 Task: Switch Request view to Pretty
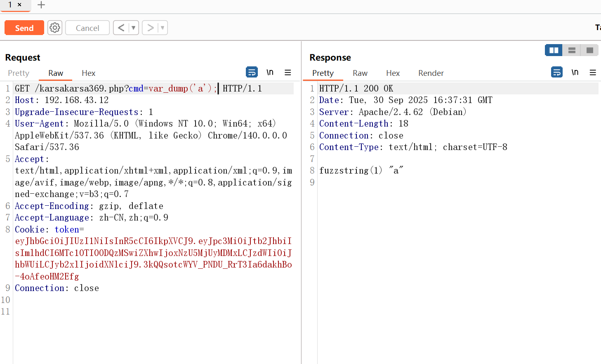point(19,73)
